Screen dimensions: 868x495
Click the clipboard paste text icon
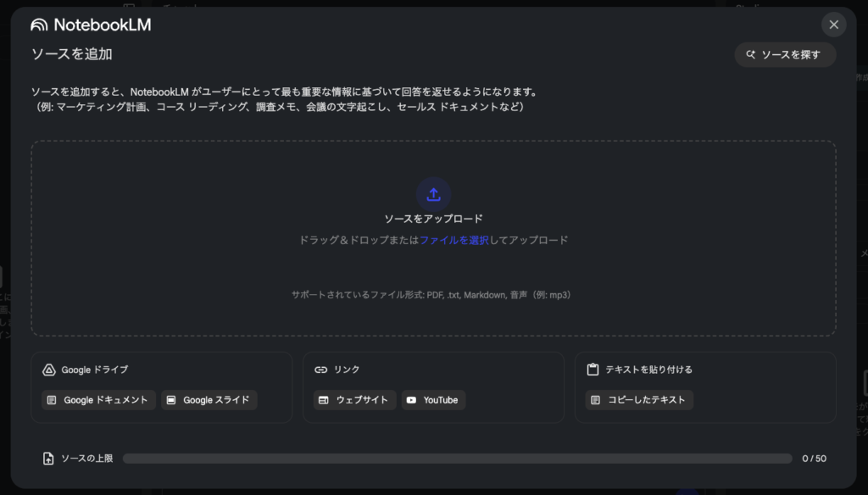(x=593, y=370)
